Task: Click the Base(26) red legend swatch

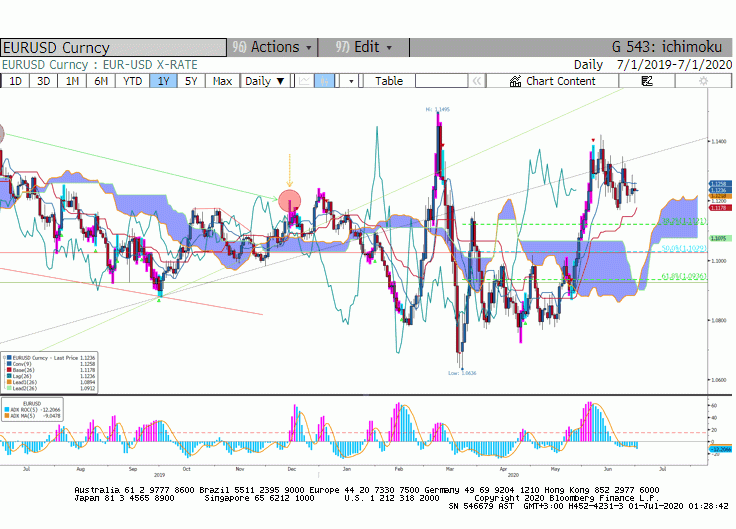Action: 9,370
